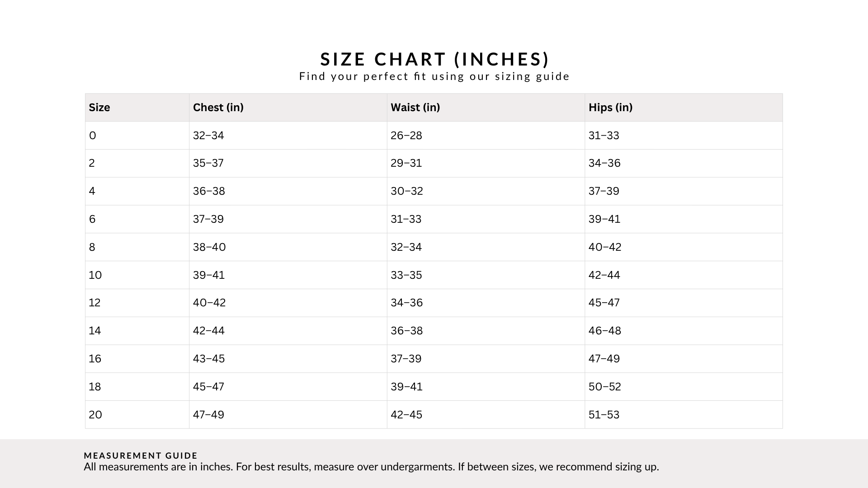Image resolution: width=868 pixels, height=488 pixels.
Task: Click the Hips (in) column header
Action: click(x=610, y=108)
